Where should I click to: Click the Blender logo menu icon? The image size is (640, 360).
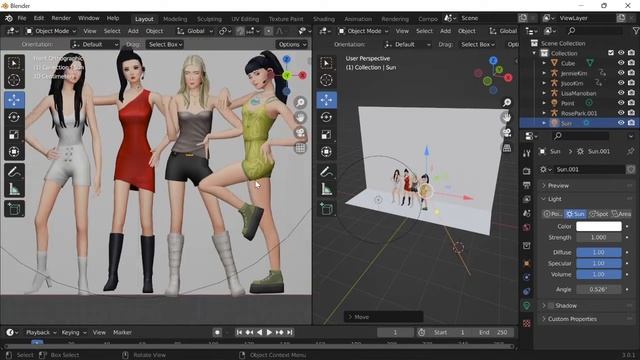(9, 18)
